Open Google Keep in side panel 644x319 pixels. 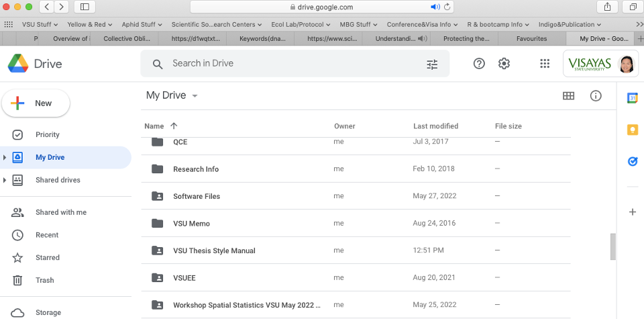pyautogui.click(x=632, y=130)
